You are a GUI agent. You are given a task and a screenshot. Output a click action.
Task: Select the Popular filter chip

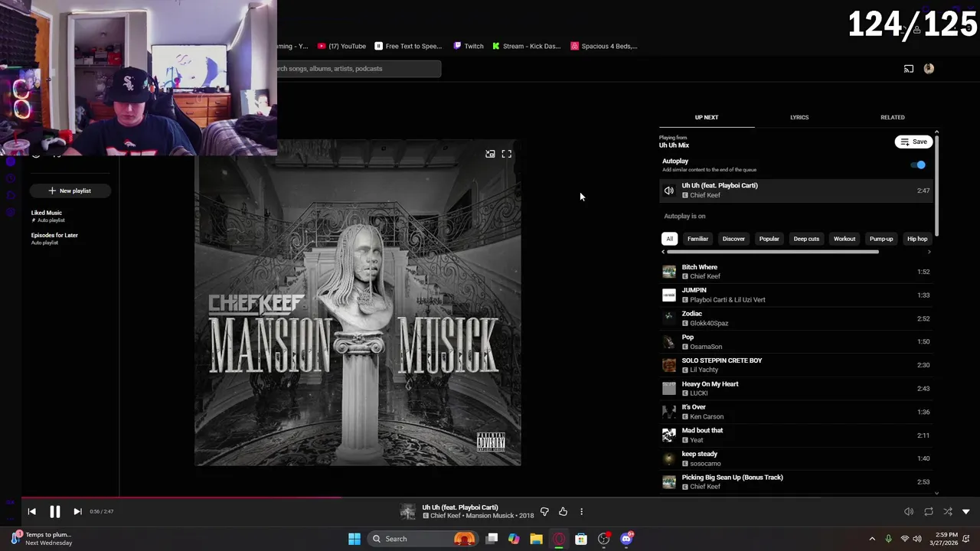coord(769,239)
